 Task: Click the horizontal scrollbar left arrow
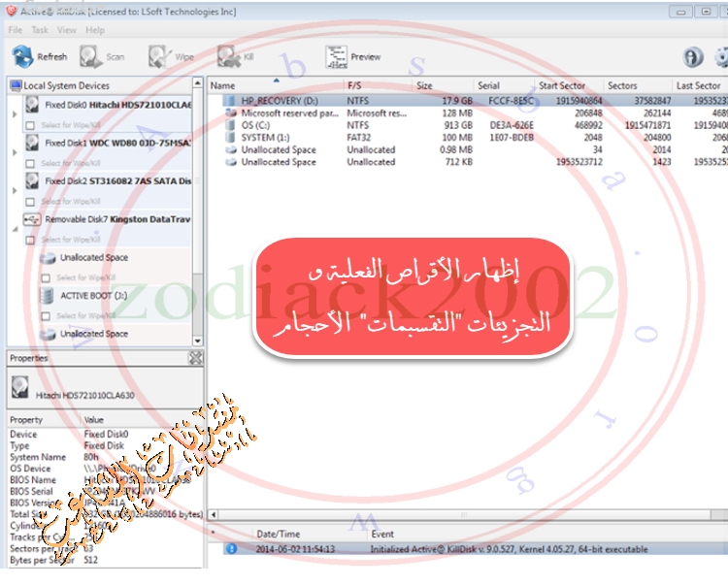pos(214,514)
